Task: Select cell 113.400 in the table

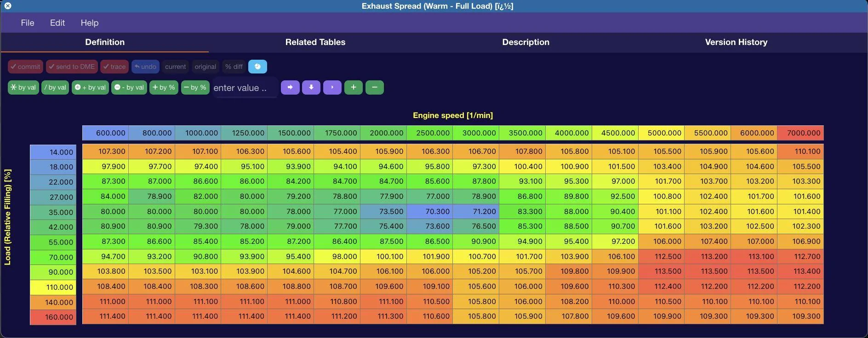Action: (800, 271)
